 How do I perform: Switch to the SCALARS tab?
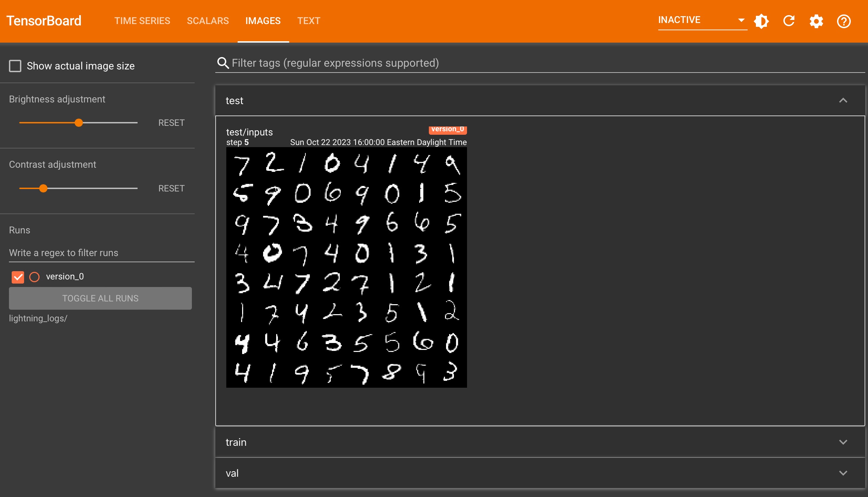point(208,21)
